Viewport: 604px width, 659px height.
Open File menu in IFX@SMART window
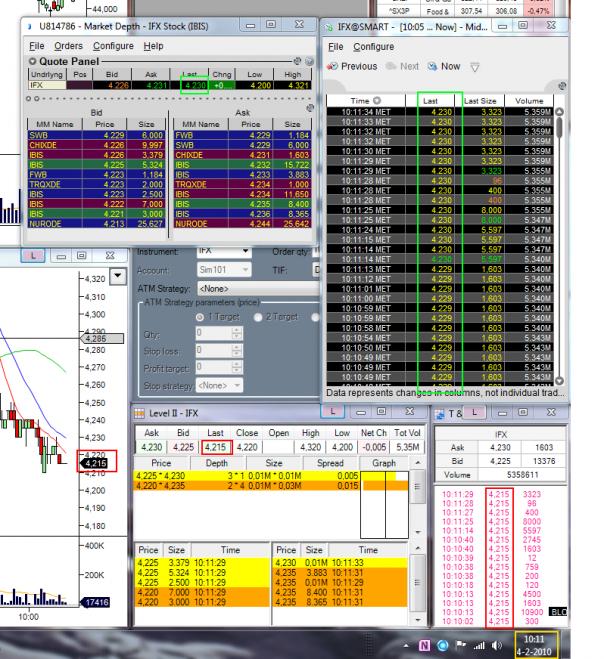[335, 47]
